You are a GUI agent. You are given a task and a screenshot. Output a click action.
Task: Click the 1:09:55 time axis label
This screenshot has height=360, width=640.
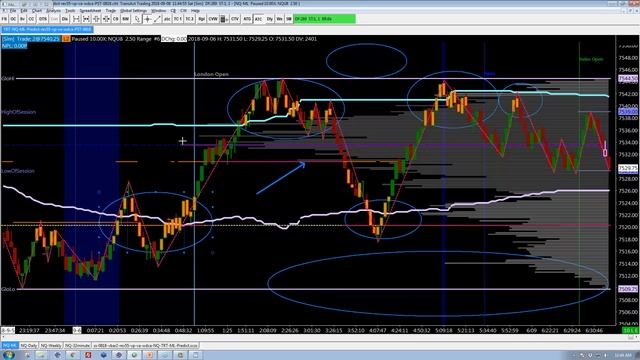coord(205,330)
